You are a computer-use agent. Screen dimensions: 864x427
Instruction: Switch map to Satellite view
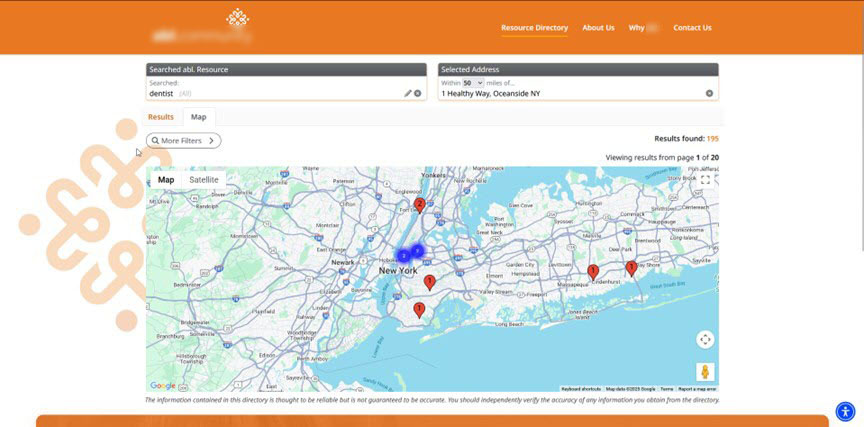(x=204, y=180)
